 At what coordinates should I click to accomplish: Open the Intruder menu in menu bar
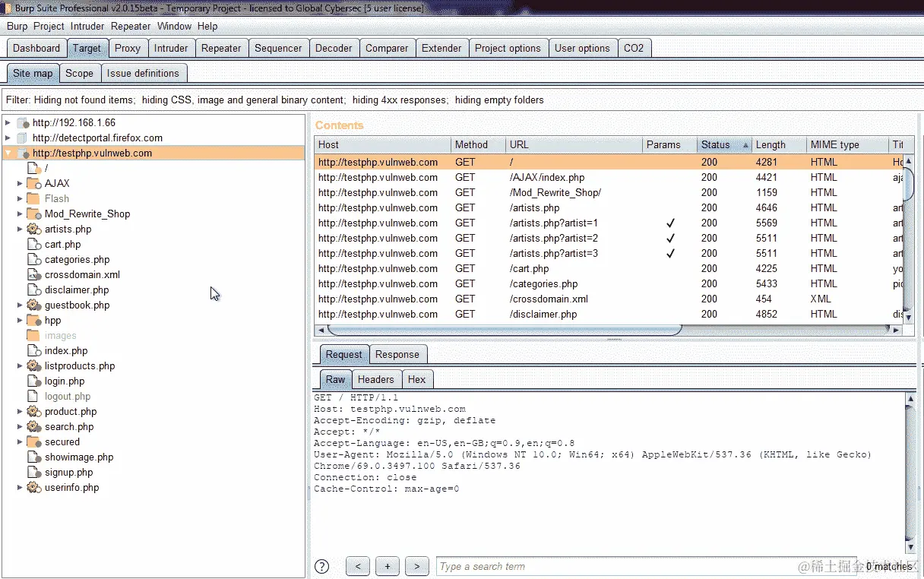click(x=87, y=26)
